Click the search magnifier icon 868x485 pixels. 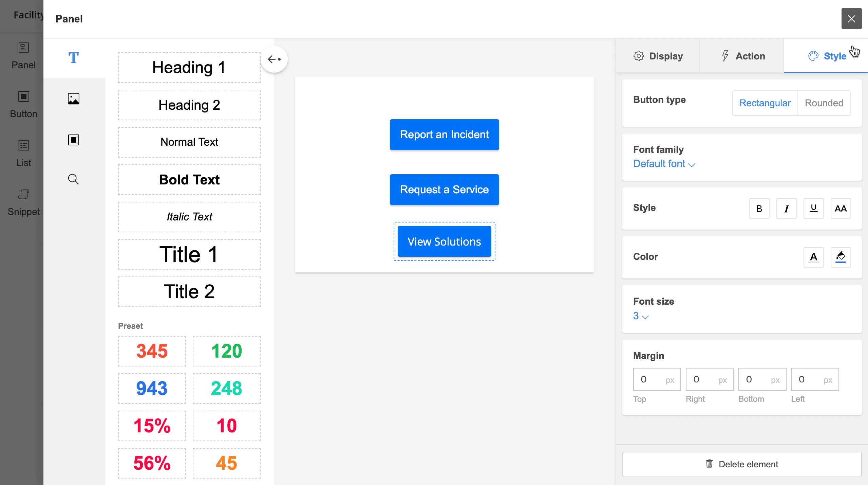(x=73, y=179)
